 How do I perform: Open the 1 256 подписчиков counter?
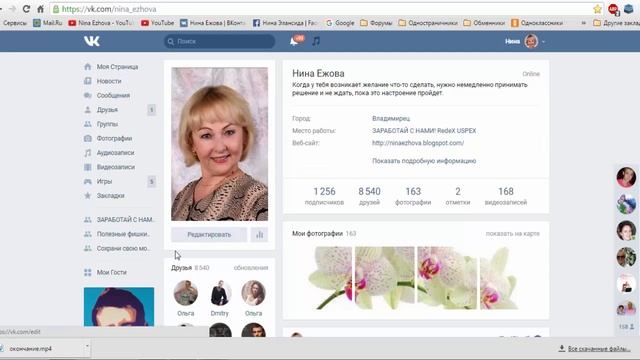click(324, 196)
